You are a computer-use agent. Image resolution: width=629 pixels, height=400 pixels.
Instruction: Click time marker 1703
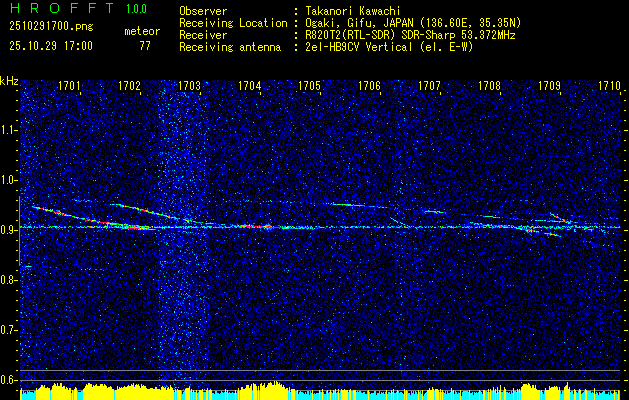pos(189,85)
